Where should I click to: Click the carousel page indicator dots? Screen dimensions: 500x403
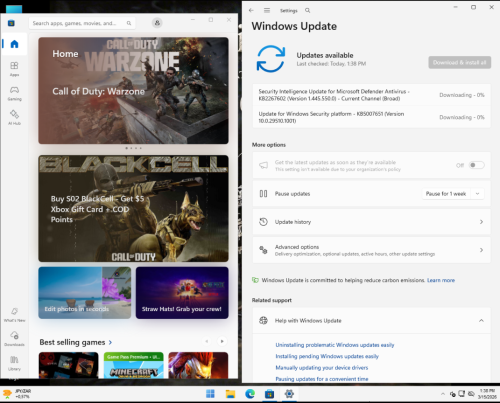point(133,148)
